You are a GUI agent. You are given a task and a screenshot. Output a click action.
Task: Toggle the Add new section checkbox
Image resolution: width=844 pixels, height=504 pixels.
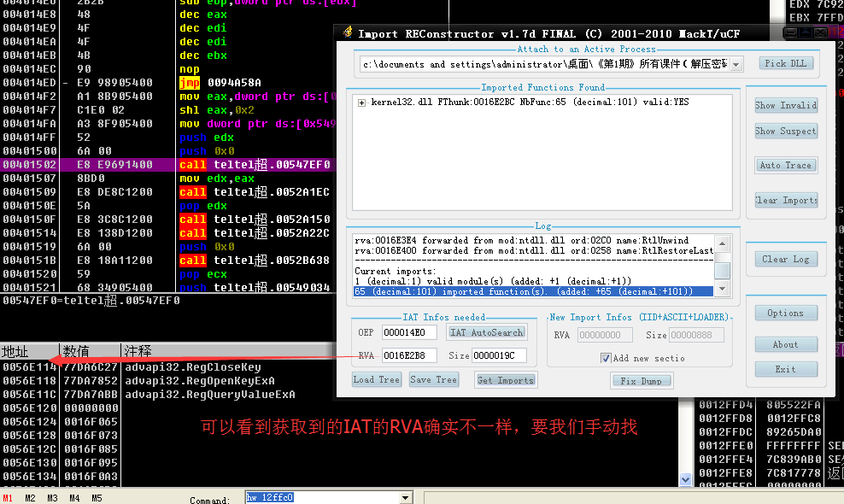coord(606,358)
